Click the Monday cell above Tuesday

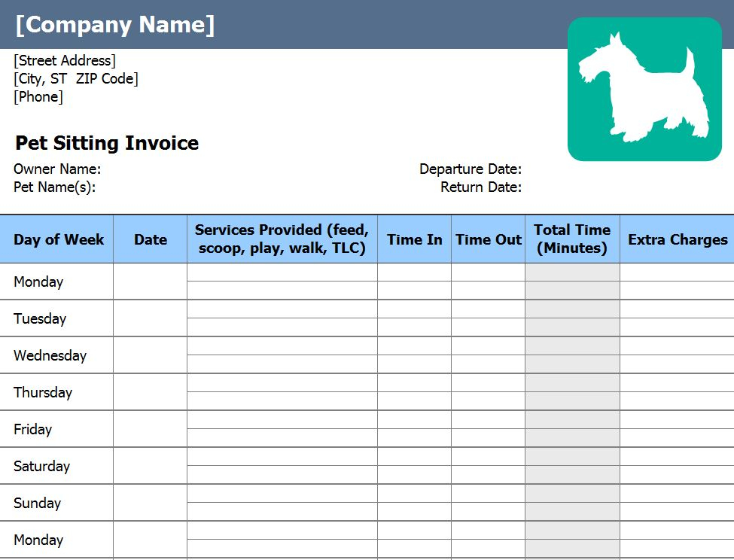pyautogui.click(x=56, y=282)
